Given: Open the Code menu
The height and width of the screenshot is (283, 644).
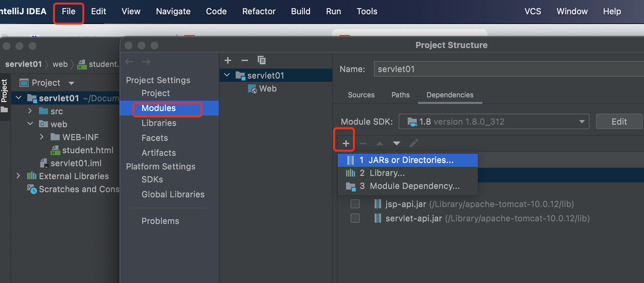Looking at the screenshot, I should [x=217, y=11].
